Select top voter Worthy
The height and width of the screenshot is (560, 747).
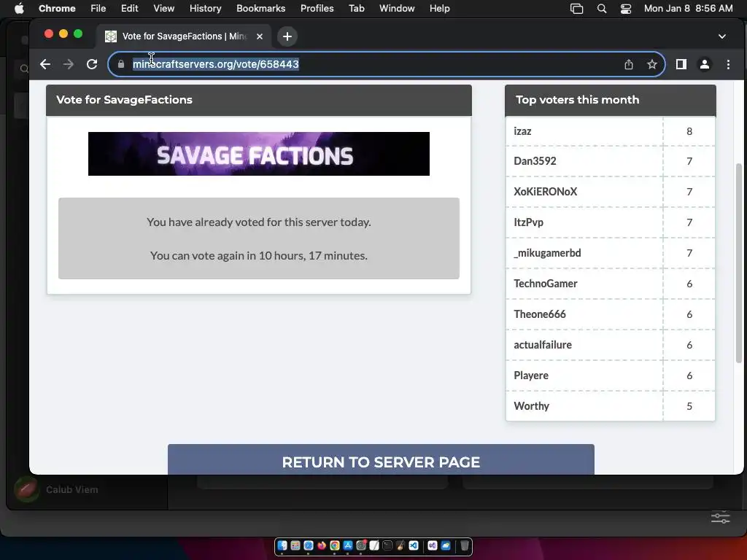pyautogui.click(x=532, y=406)
